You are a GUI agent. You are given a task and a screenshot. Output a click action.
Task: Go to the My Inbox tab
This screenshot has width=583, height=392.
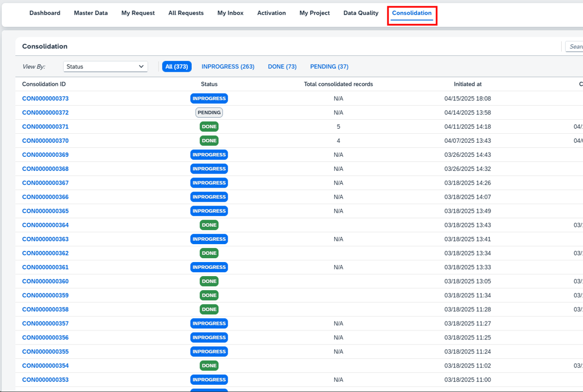230,13
